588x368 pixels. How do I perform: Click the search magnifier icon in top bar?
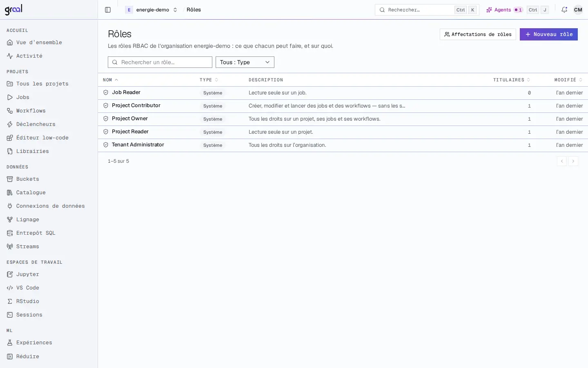[x=382, y=10]
